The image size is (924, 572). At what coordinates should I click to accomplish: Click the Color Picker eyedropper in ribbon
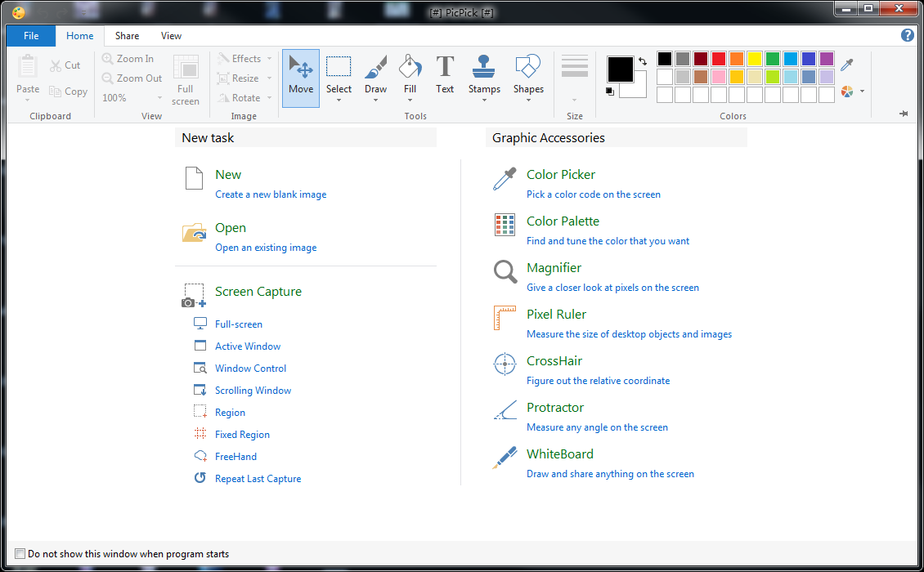point(847,65)
